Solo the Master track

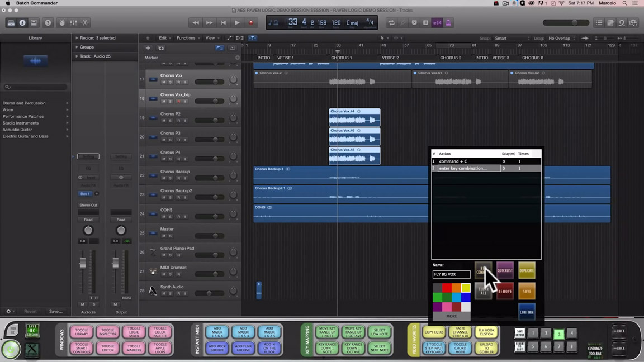(171, 236)
